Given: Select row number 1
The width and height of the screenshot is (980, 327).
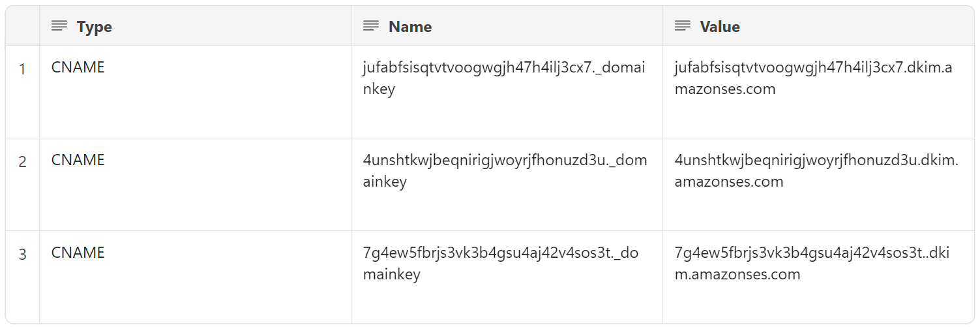Looking at the screenshot, I should [x=22, y=69].
